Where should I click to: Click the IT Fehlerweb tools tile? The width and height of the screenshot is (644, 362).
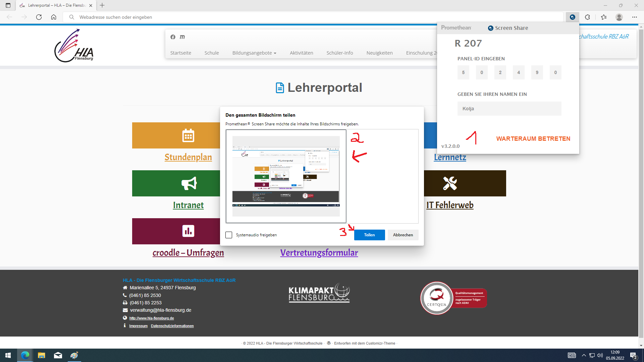tap(465, 183)
